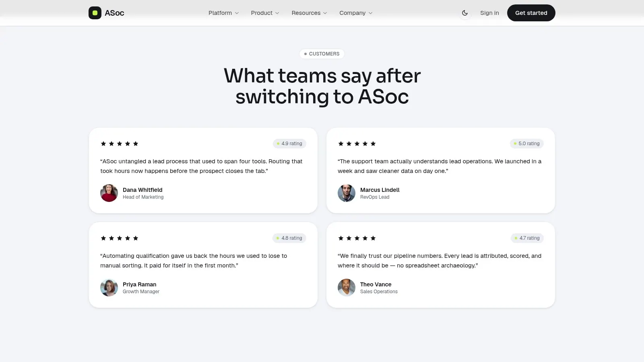Toggle dark mode with the moon icon
644x362 pixels.
point(465,13)
